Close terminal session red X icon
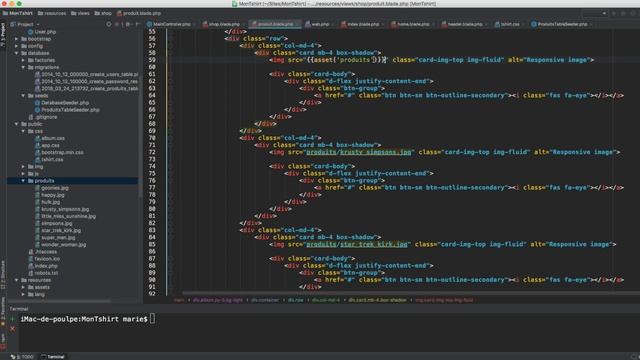Image resolution: width=640 pixels, height=360 pixels. (12, 328)
